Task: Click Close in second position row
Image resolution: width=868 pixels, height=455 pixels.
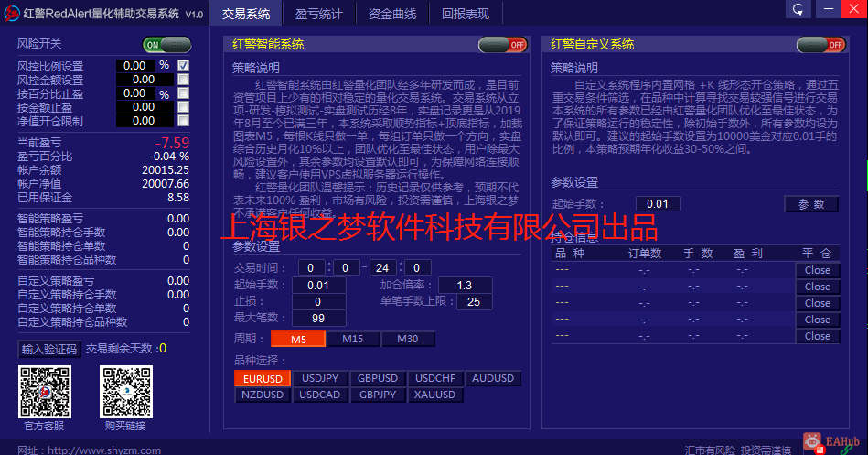Action: coord(818,287)
